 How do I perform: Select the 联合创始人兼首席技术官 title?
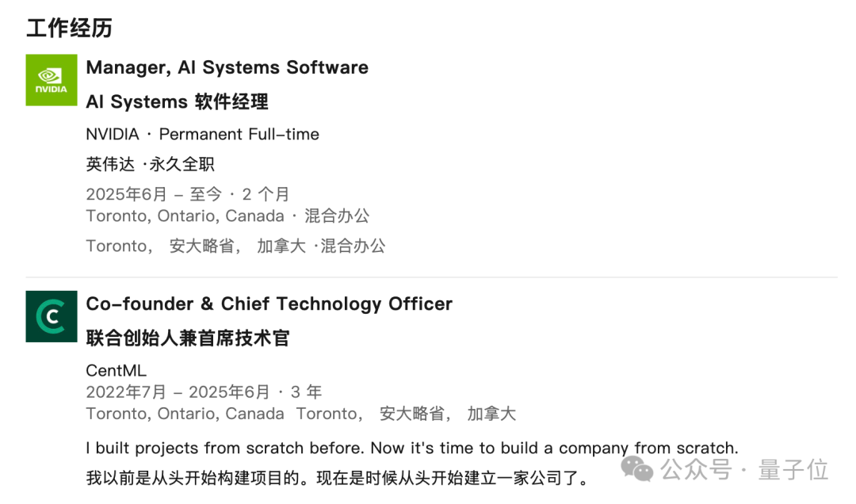[x=188, y=338]
